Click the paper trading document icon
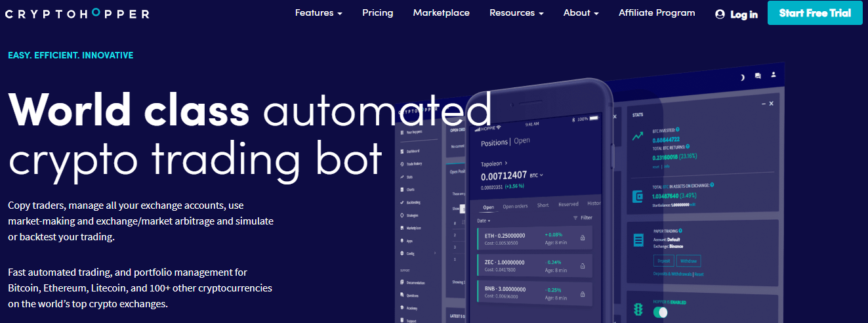868x323 pixels. click(638, 241)
